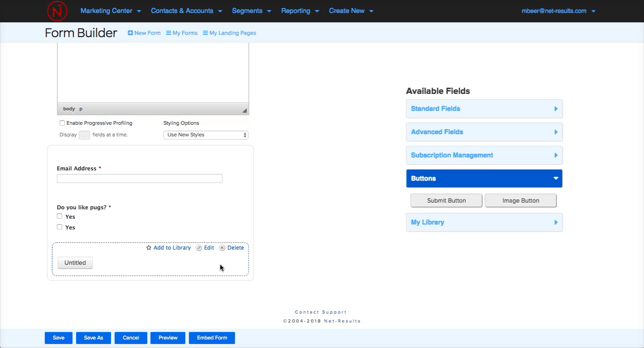Click the Edit pencil icon
This screenshot has width=644, height=348.
coord(199,248)
